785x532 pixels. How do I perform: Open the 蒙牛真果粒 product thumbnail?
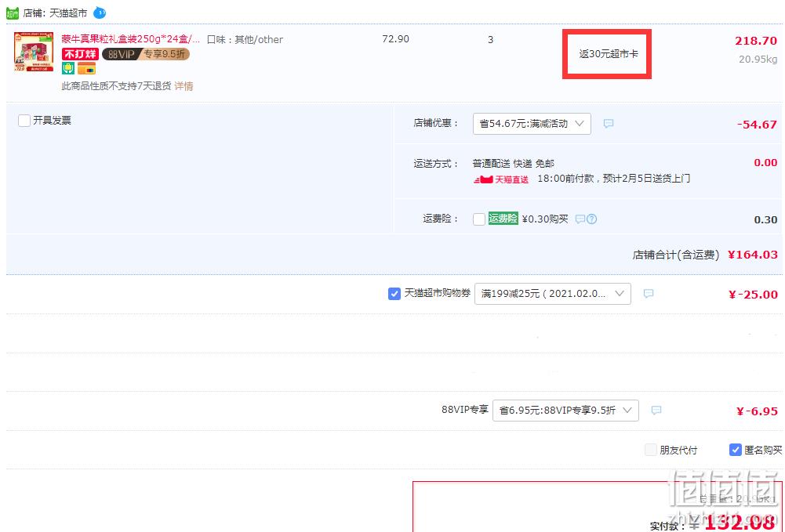tap(34, 52)
